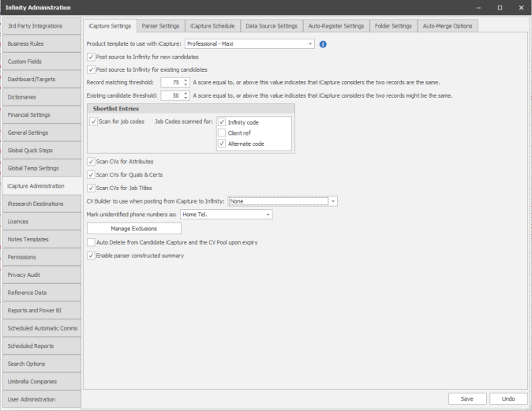The width and height of the screenshot is (532, 411).
Task: Open the Folder Settings tab
Action: point(392,26)
